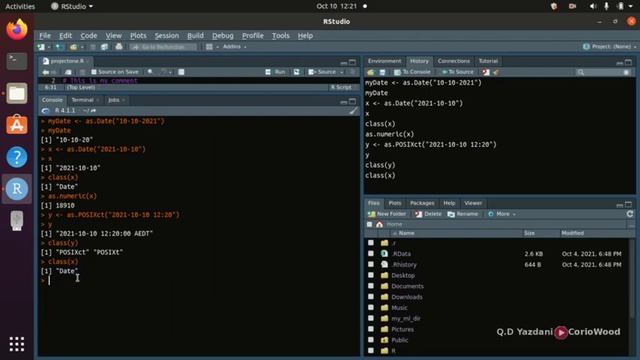Open Firefox from the Ubuntu dock
The width and height of the screenshot is (640, 360).
[x=17, y=29]
